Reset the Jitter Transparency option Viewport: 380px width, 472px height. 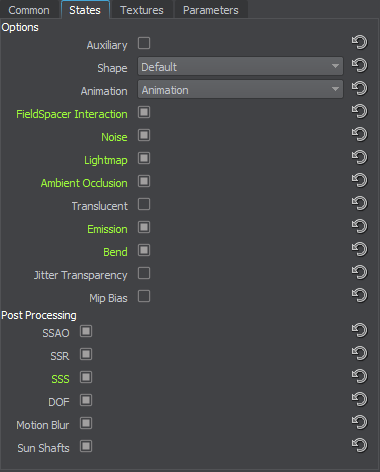point(359,272)
